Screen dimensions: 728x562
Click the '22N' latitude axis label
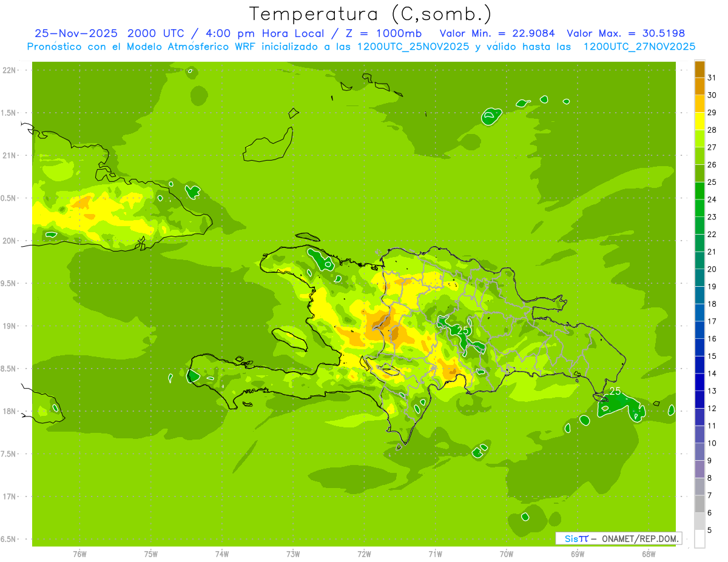click(x=9, y=70)
